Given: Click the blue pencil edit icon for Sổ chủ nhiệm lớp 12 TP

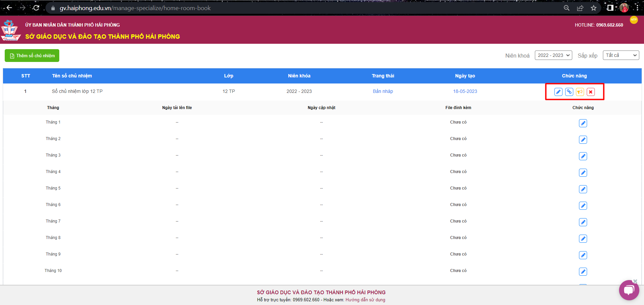Looking at the screenshot, I should [x=558, y=92].
